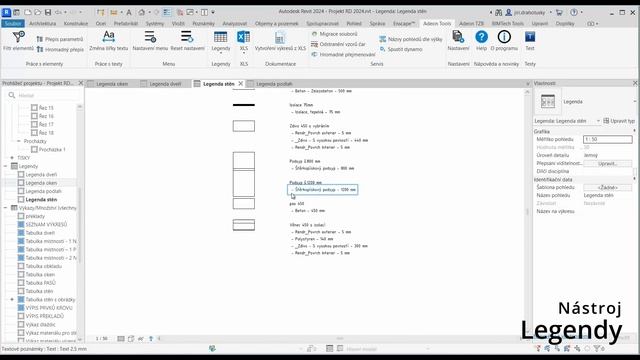Screen dimensions: 640x360
Task: Click the Revit application logo
Action: pyautogui.click(x=6, y=12)
